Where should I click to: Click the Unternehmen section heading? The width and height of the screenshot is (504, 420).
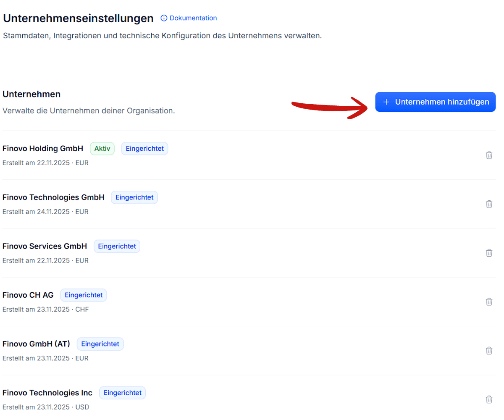(x=31, y=94)
